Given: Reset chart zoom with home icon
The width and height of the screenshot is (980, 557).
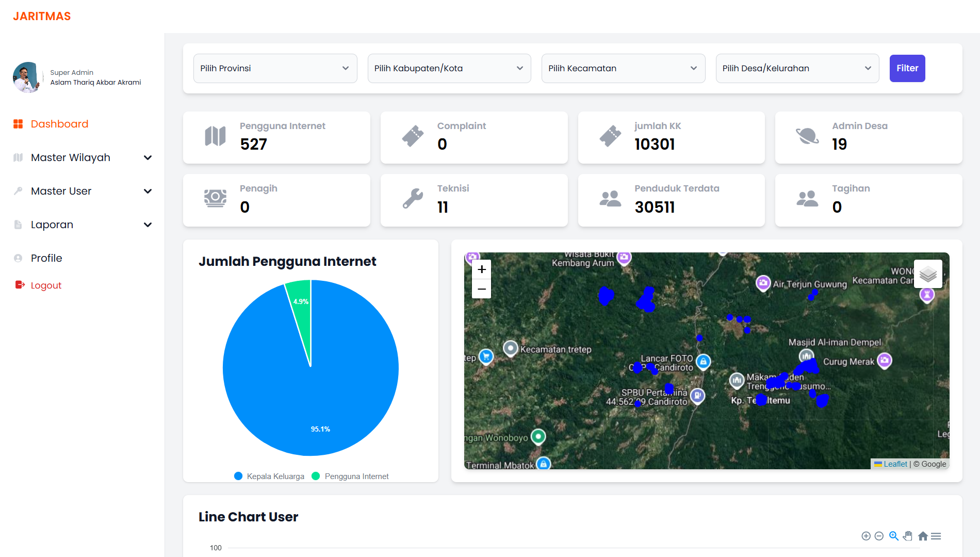Looking at the screenshot, I should [923, 536].
